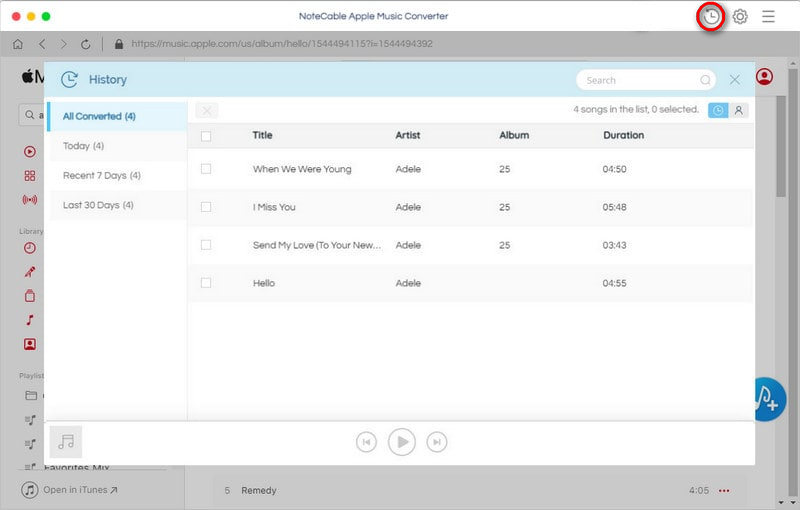Select the Recent 7 Days (4) filter
Image resolution: width=800 pixels, height=510 pixels.
click(x=117, y=175)
